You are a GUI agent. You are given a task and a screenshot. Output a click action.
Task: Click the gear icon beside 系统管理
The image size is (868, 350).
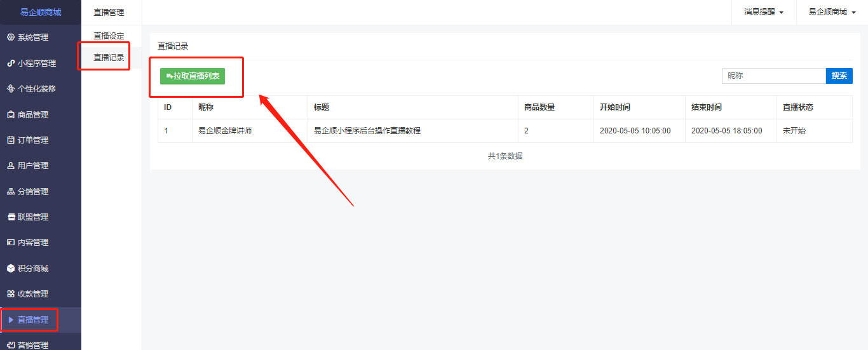[10, 37]
